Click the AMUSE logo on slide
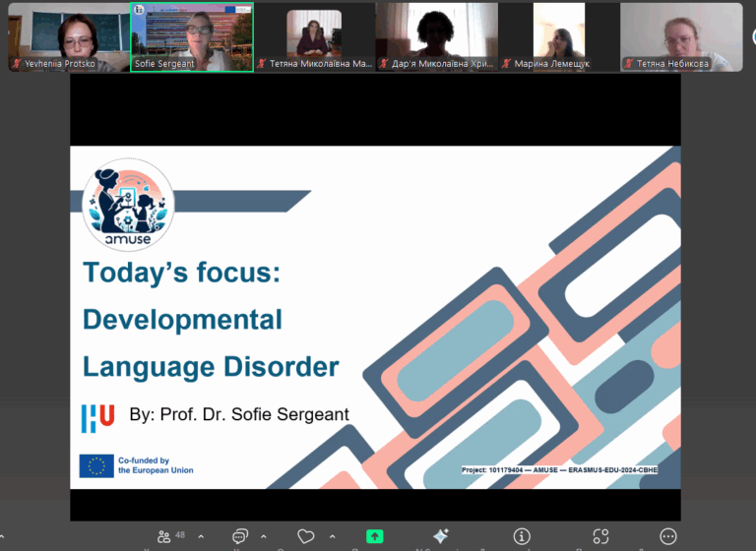 tap(128, 205)
